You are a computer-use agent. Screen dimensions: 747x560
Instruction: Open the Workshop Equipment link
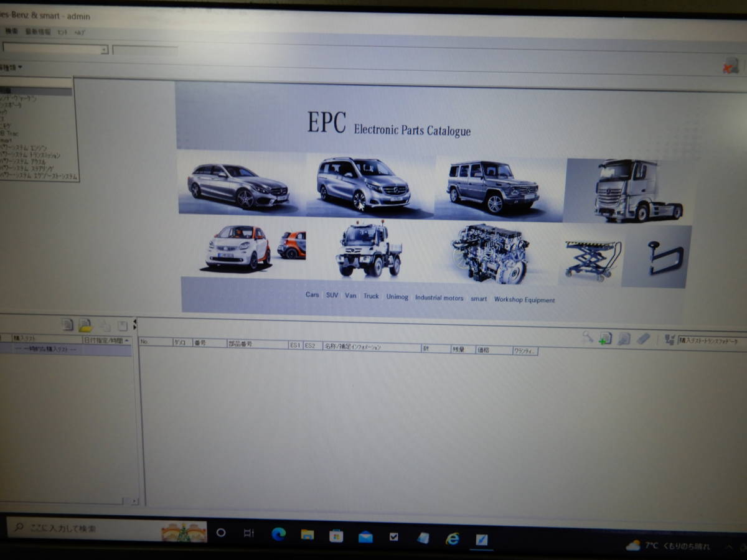point(524,300)
